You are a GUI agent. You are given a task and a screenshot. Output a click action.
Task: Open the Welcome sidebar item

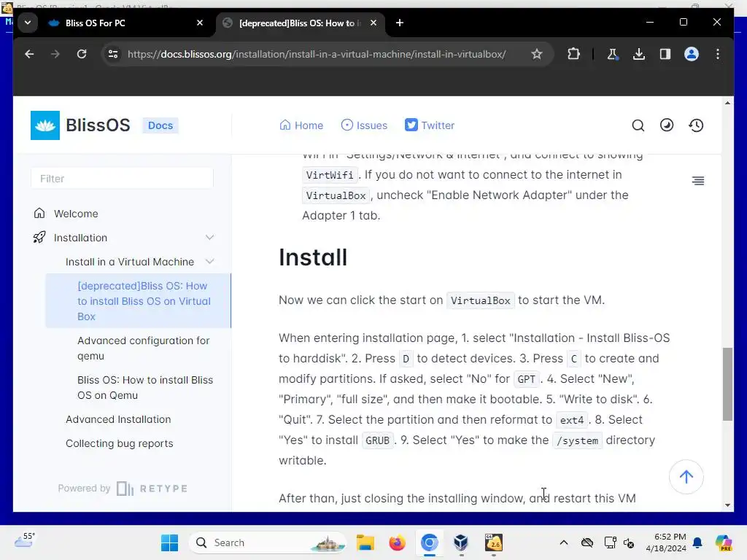point(76,214)
